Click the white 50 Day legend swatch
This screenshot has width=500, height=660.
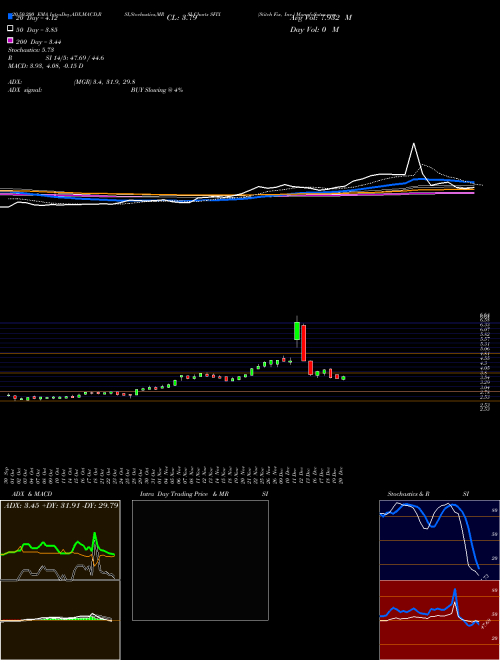[x=10, y=29]
